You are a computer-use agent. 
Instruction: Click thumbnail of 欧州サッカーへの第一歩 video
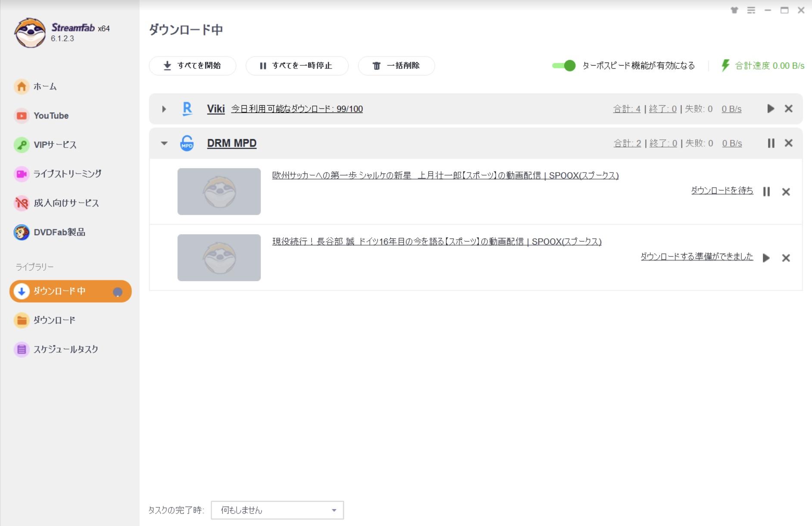click(x=219, y=191)
